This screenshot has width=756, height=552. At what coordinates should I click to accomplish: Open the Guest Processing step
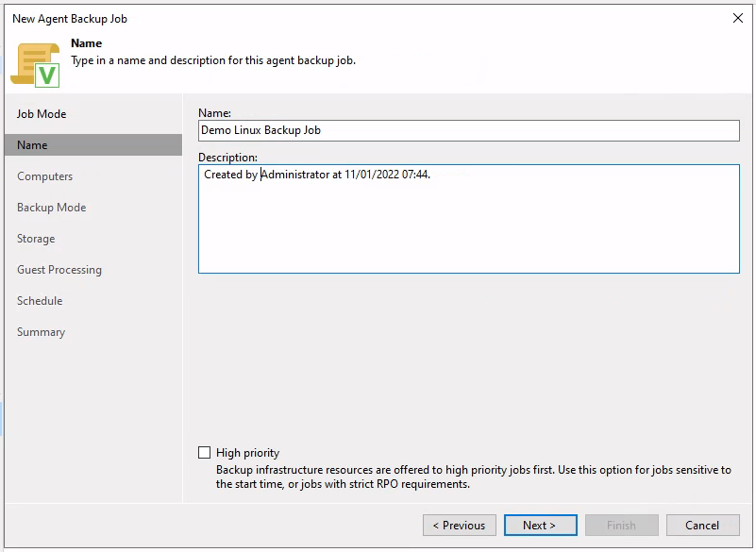[x=59, y=270]
